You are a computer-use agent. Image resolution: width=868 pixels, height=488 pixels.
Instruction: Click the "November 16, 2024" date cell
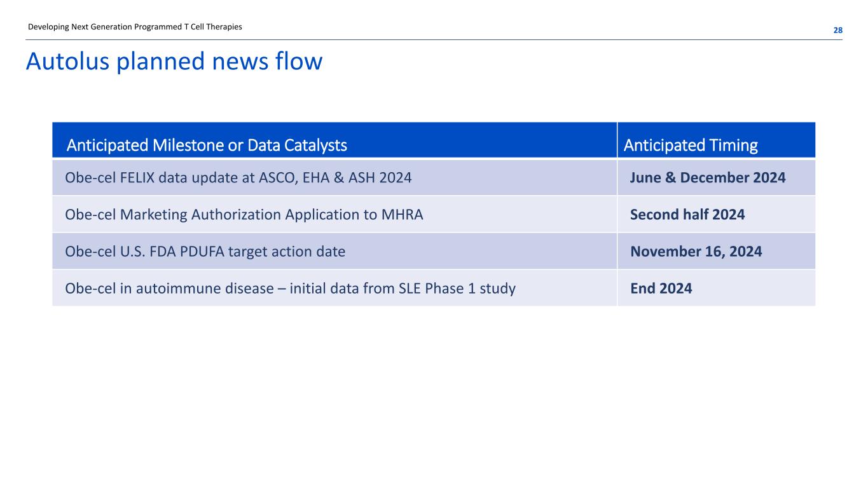click(x=696, y=252)
